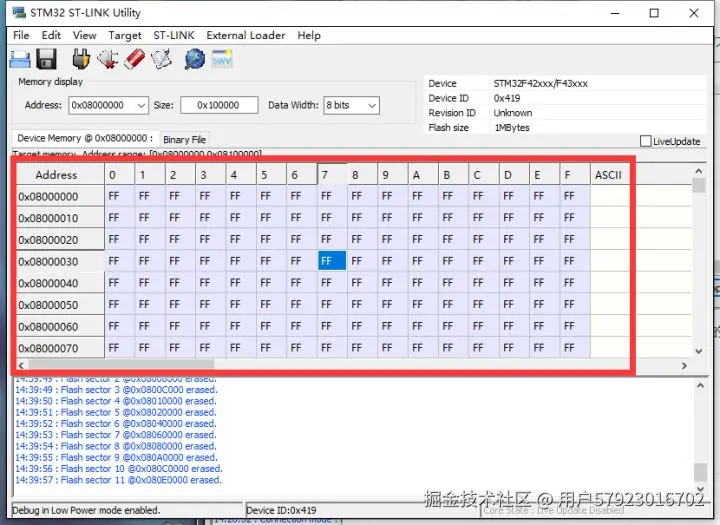Viewport: 720px width, 525px height.
Task: Click the horizontal scrollbar thumb
Action: pos(121,365)
